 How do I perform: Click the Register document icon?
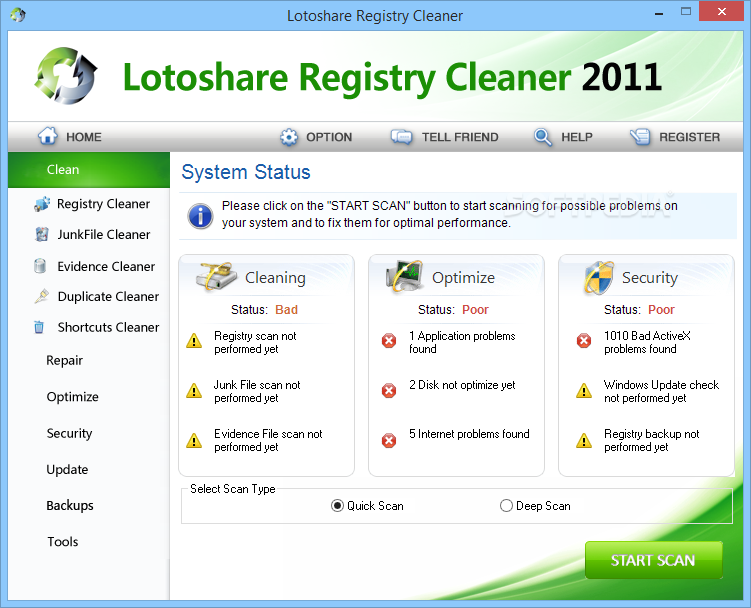coord(640,137)
